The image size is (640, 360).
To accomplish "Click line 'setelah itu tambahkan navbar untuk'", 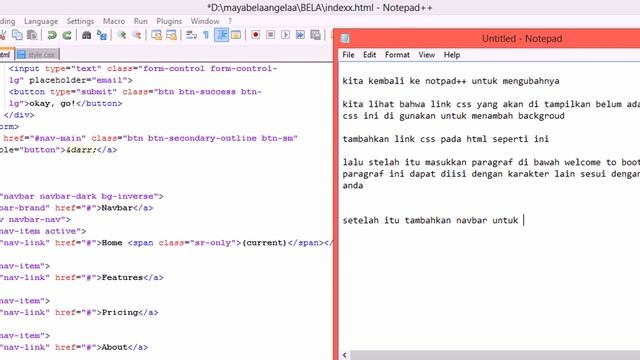I will pos(430,220).
